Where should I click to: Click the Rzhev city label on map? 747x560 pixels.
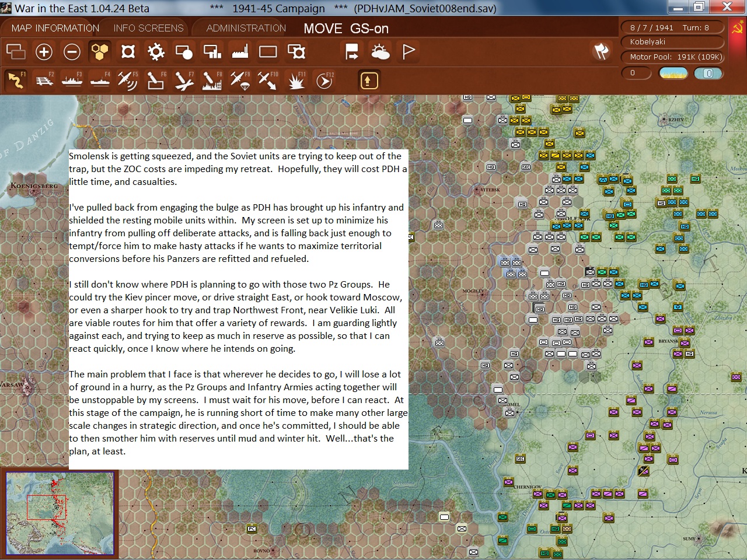tap(676, 120)
